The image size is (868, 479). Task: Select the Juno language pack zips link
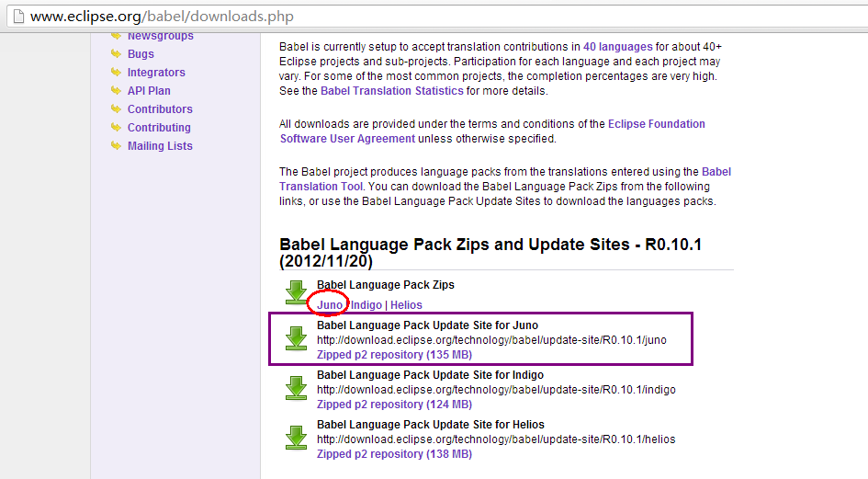[x=330, y=305]
